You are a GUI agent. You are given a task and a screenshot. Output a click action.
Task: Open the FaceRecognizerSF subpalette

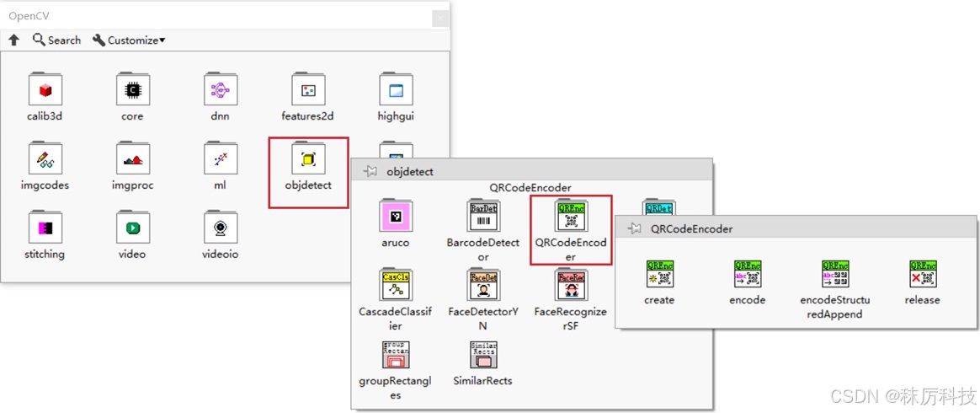(x=571, y=286)
